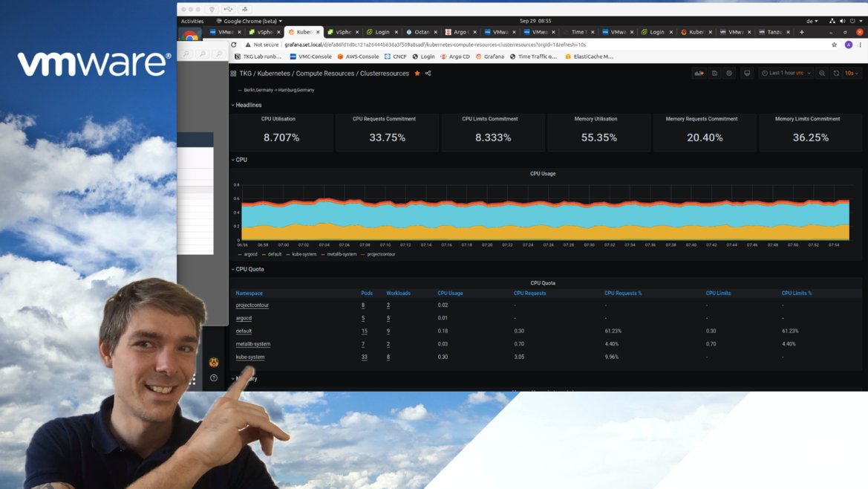Open a new Chrome tab with plus button
The image size is (868, 489).
click(802, 32)
